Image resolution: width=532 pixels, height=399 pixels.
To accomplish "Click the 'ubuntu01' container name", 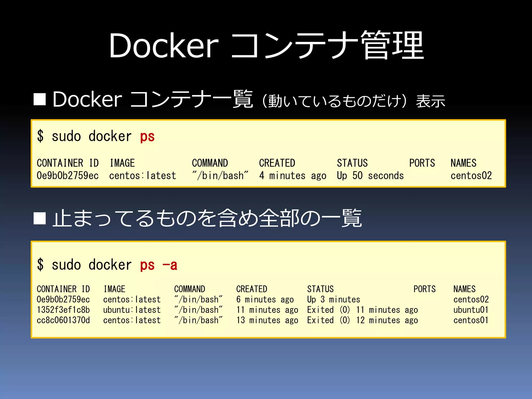I will coord(471,310).
